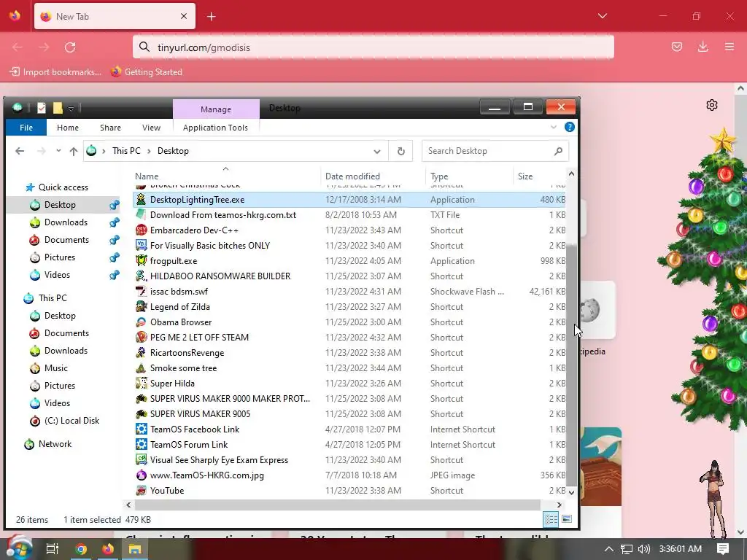List all Firefox tabs dropdown

(602, 16)
